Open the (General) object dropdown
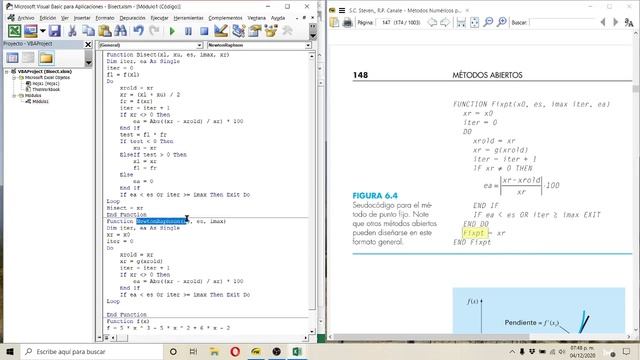This screenshot has width=640, height=360. pyautogui.click(x=200, y=45)
